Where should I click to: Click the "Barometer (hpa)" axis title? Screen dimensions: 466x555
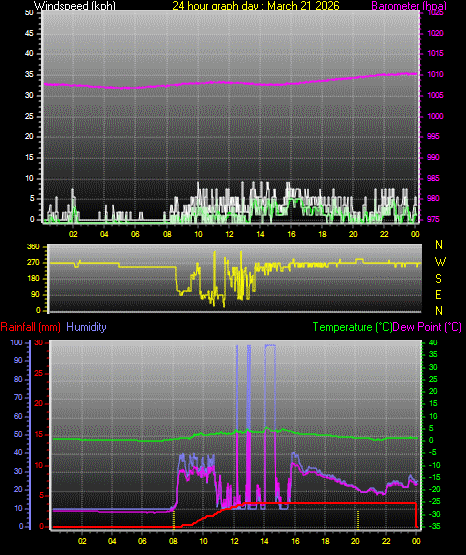[x=409, y=6]
